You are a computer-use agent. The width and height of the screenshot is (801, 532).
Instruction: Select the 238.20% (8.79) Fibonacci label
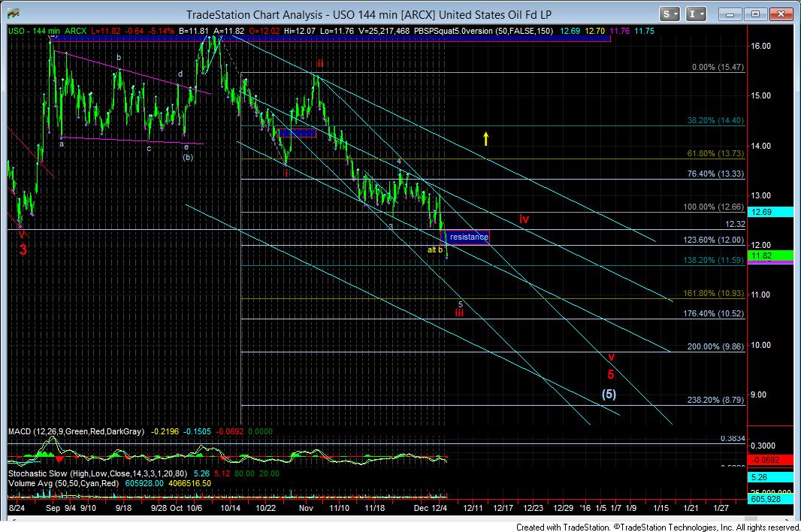(x=715, y=401)
